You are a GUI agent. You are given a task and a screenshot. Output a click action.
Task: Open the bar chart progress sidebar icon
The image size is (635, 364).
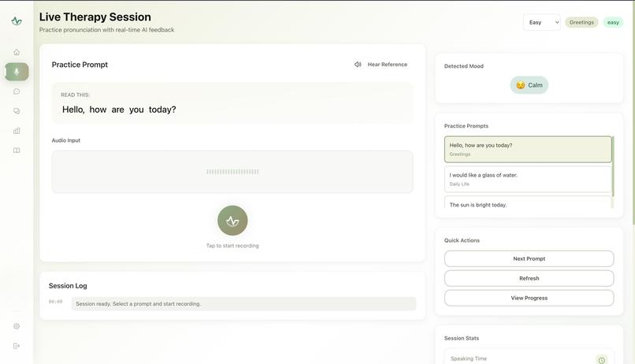[x=17, y=131]
